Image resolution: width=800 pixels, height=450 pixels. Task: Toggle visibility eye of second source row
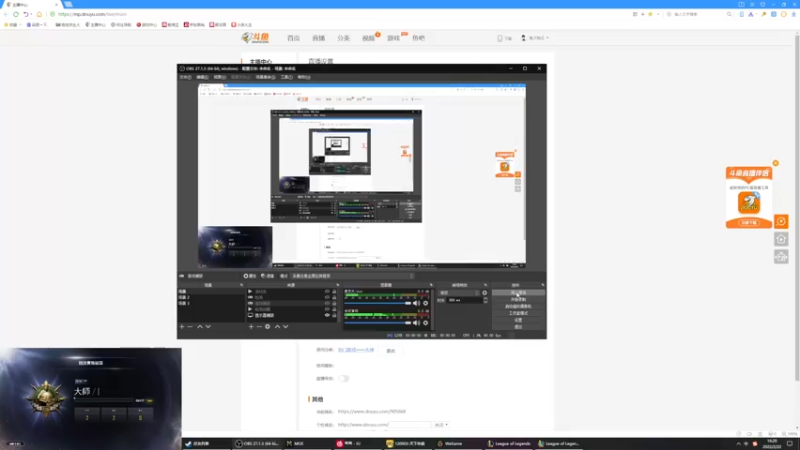pos(327,297)
